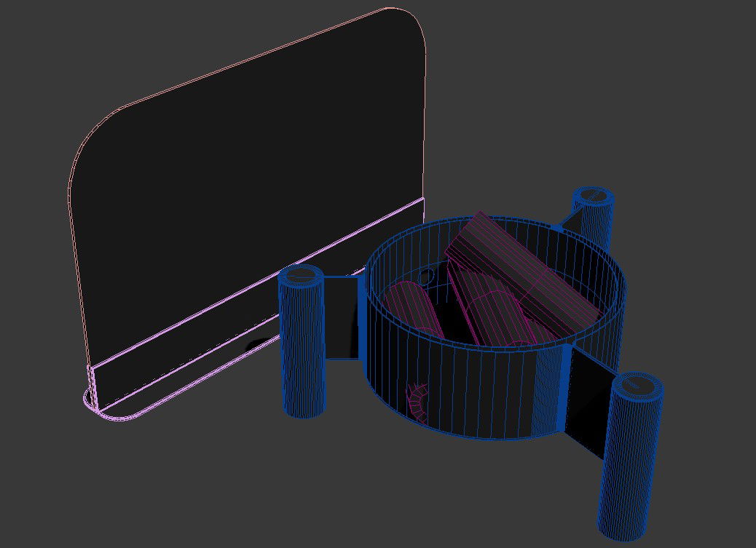756x548 pixels.
Task: Click the small circular hole inside the ring
Action: click(426, 276)
